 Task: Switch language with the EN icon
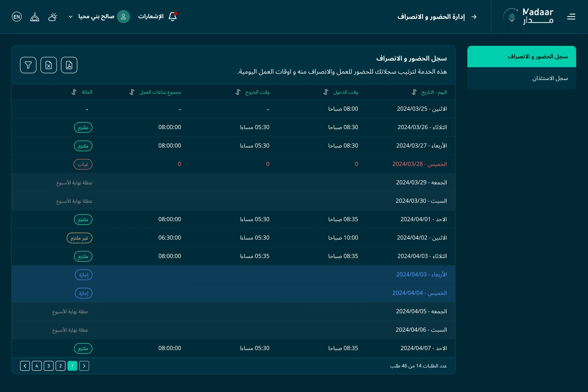[x=17, y=17]
